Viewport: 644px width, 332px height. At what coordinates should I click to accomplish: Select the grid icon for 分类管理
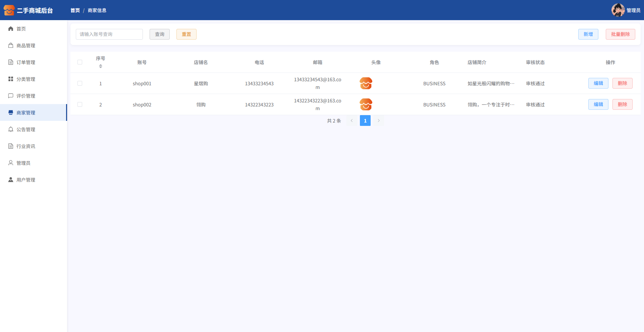[x=11, y=79]
